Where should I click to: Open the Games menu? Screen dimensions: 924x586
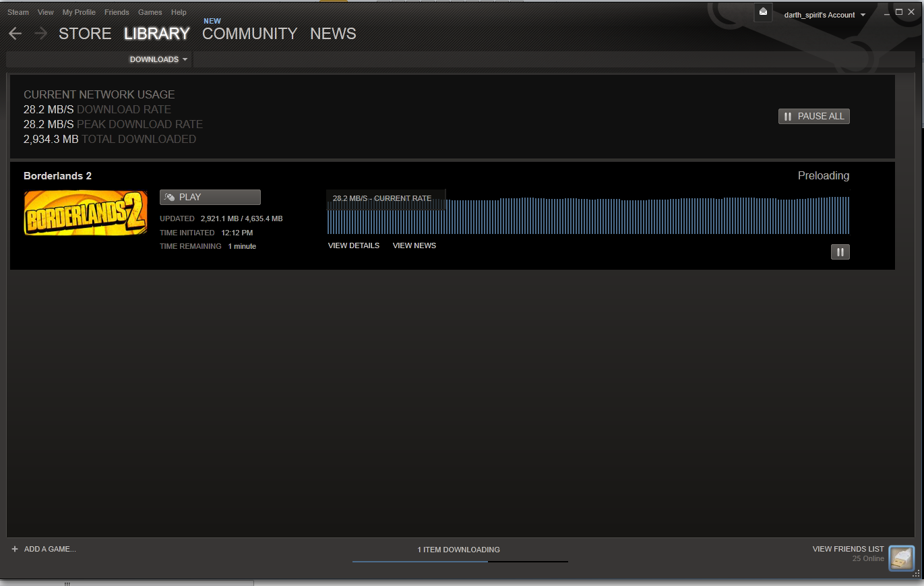pos(150,12)
